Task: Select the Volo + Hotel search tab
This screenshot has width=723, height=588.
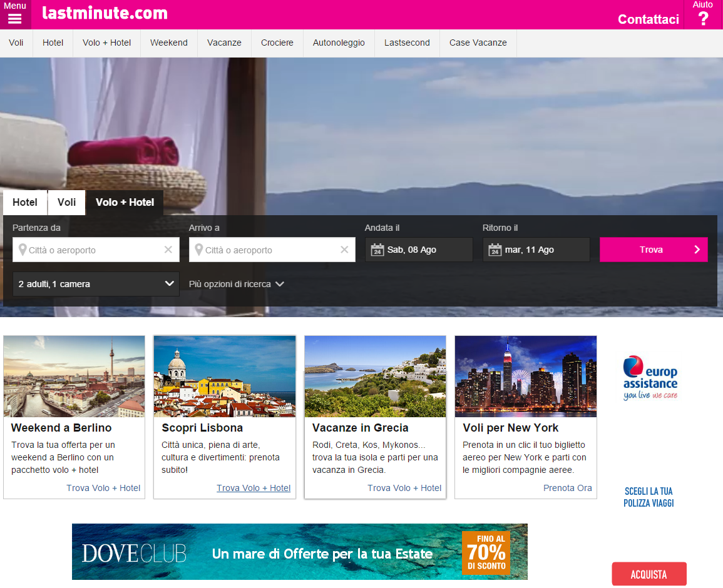Action: [125, 202]
